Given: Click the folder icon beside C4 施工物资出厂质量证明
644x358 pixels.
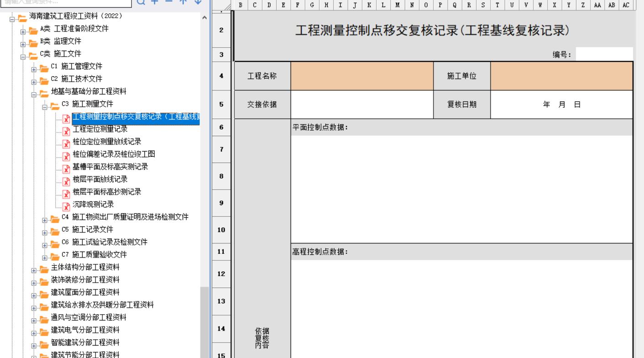Looking at the screenshot, I should [55, 219].
